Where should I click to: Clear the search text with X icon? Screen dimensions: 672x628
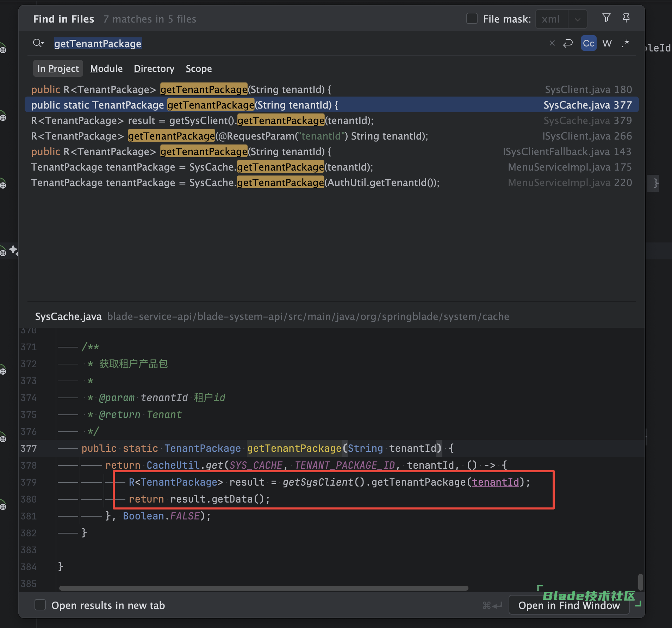pyautogui.click(x=552, y=43)
